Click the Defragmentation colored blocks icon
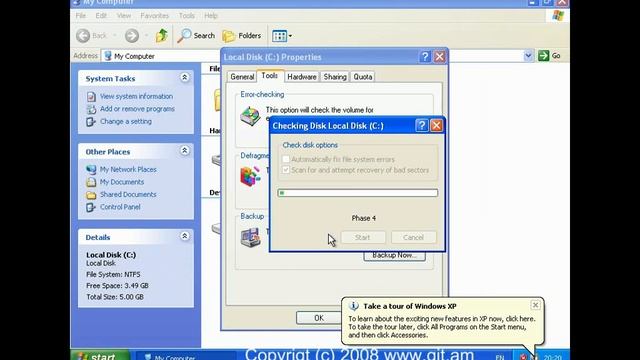The image size is (640, 360). click(x=250, y=176)
